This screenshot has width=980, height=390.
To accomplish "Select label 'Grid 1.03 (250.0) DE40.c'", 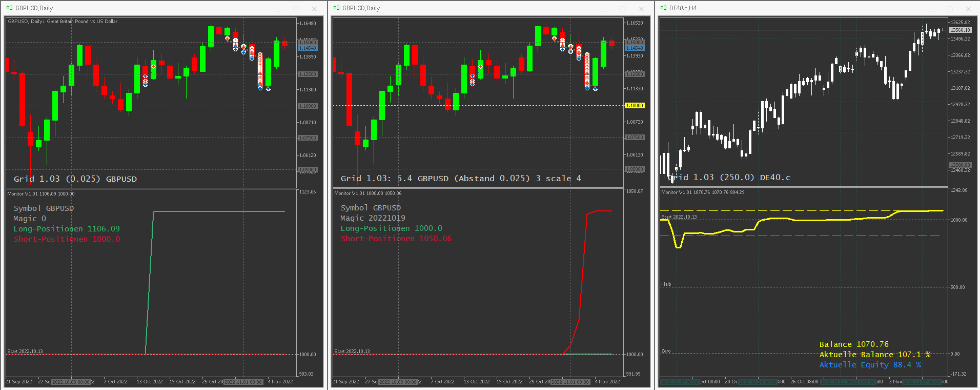I will point(729,178).
